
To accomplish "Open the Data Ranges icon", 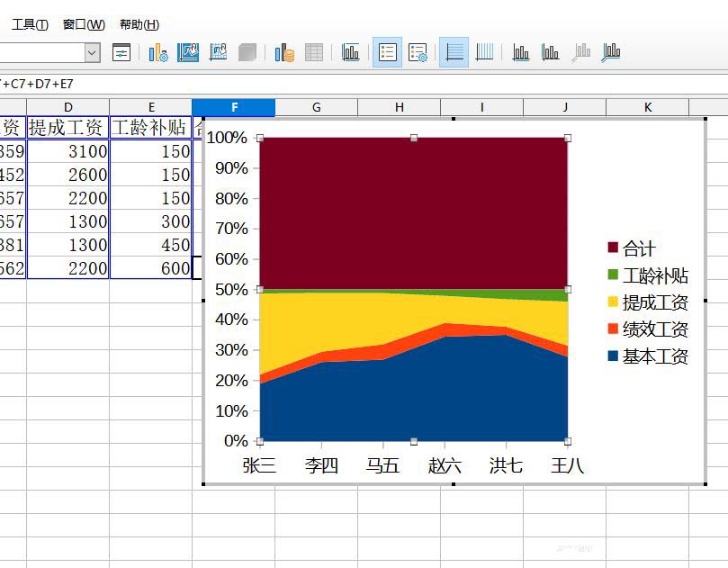I will pyautogui.click(x=284, y=52).
